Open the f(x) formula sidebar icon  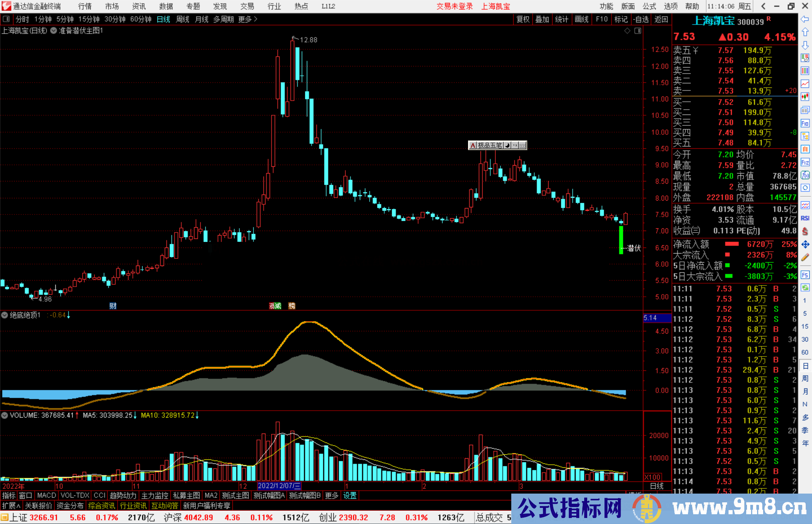click(x=805, y=175)
